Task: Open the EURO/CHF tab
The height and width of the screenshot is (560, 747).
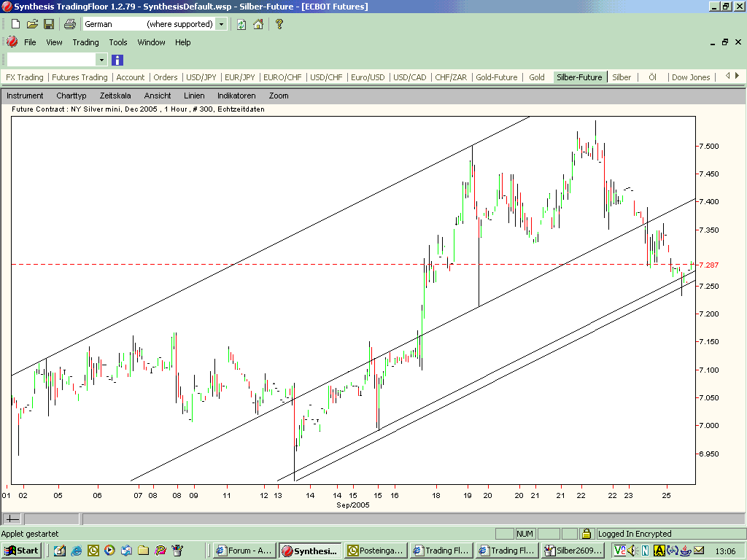Action: pyautogui.click(x=282, y=77)
